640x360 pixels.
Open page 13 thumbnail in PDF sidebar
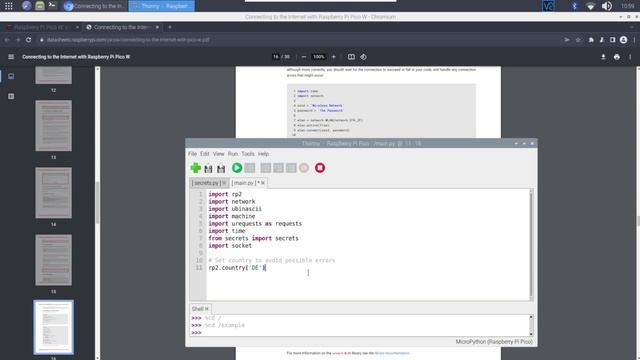point(53,126)
